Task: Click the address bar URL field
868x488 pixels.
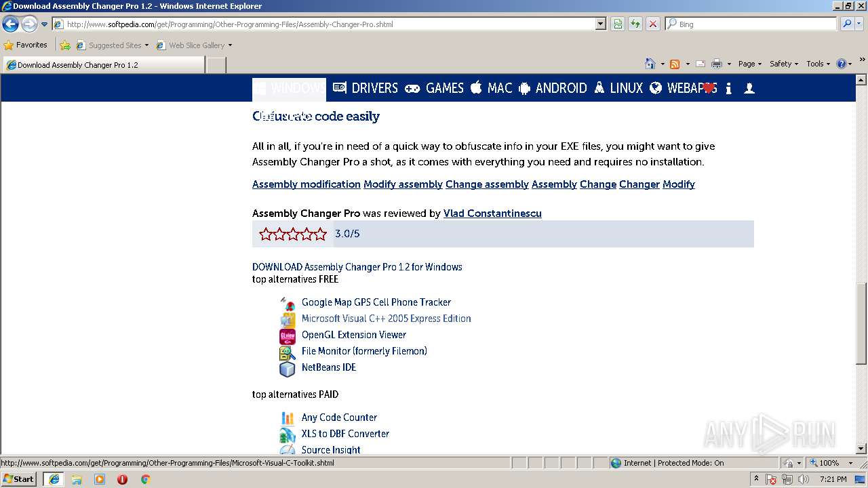Action: pyautogui.click(x=324, y=24)
